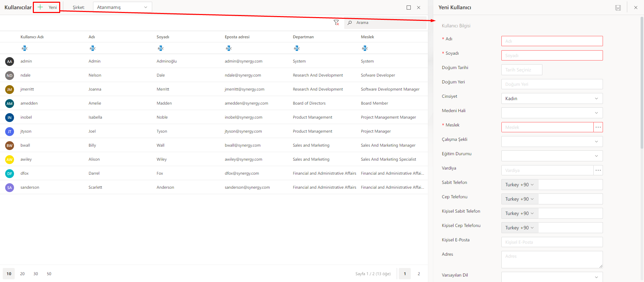This screenshot has width=644, height=282.
Task: Open the Doğum Tarihi date picker field
Action: (x=522, y=70)
